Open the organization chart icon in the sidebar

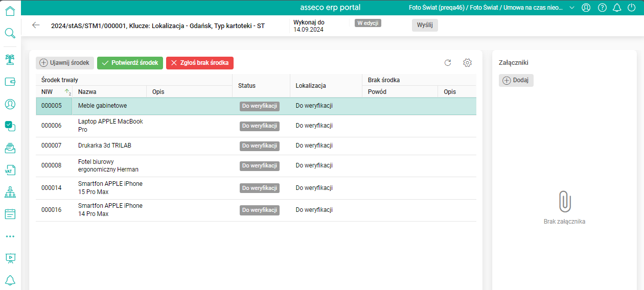(10, 192)
